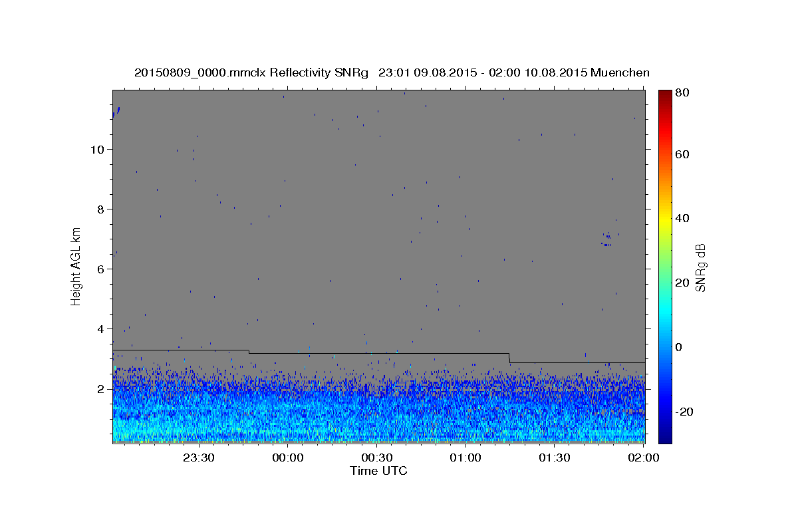Click the plot title text starting with 20150809_0000.mmclx
This screenshot has height=532, width=798.
(x=392, y=72)
